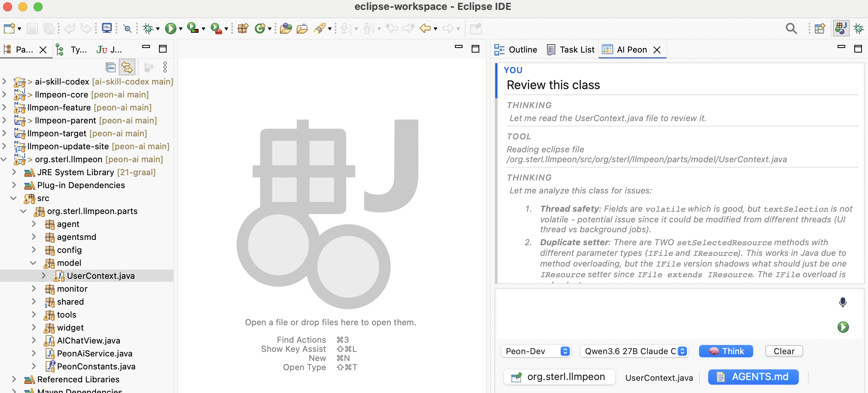Click the New Java Class icon
Viewport: 868px width, 393px height.
[x=260, y=28]
